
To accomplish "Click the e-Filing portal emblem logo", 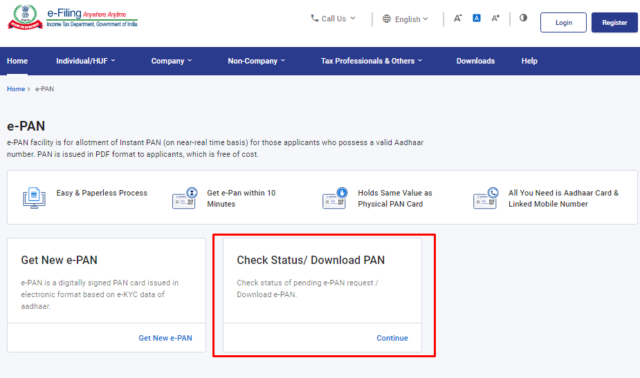I will (25, 17).
